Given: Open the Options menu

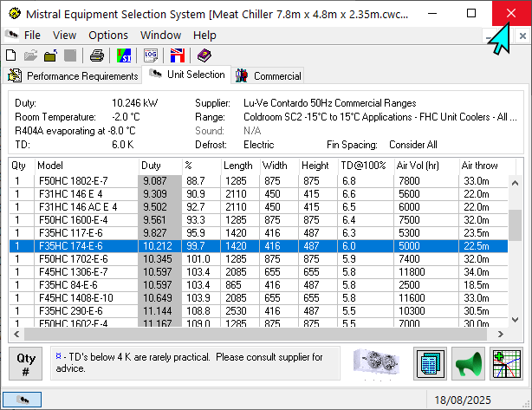Looking at the screenshot, I should coord(108,35).
